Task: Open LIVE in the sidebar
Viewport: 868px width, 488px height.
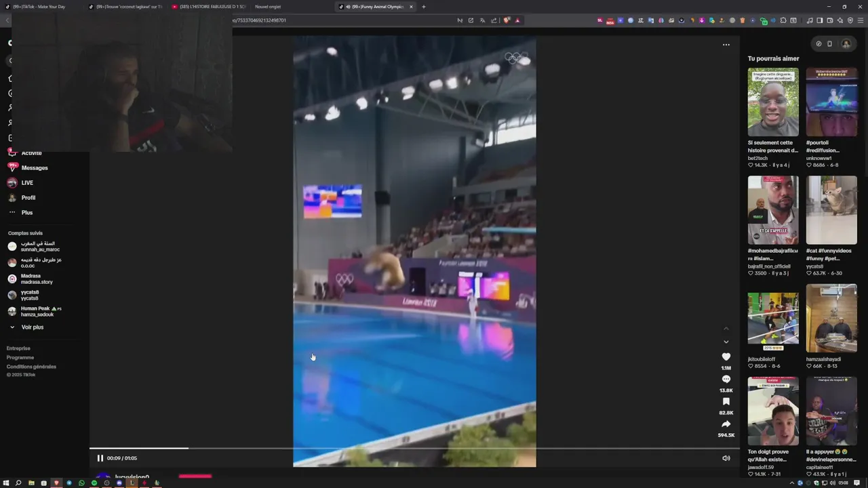Action: point(27,183)
